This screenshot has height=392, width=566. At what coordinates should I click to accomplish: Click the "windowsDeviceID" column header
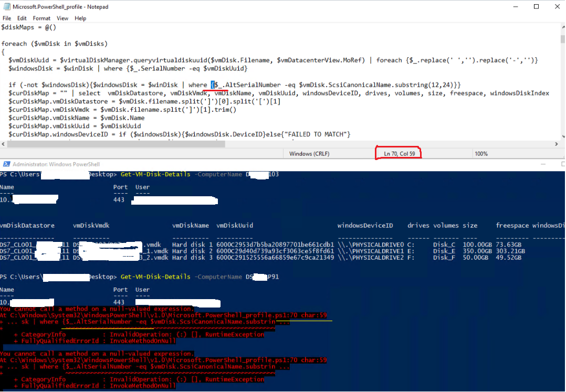(365, 226)
